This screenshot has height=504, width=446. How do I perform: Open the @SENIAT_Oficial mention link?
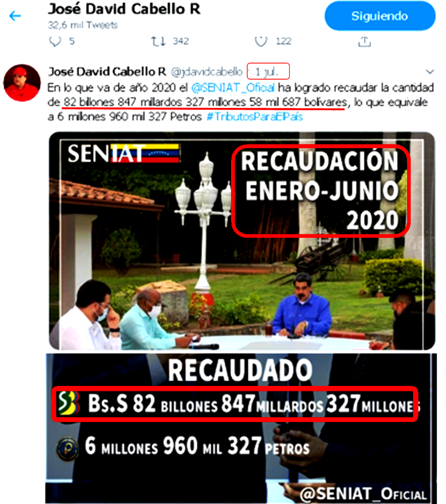tap(233, 87)
